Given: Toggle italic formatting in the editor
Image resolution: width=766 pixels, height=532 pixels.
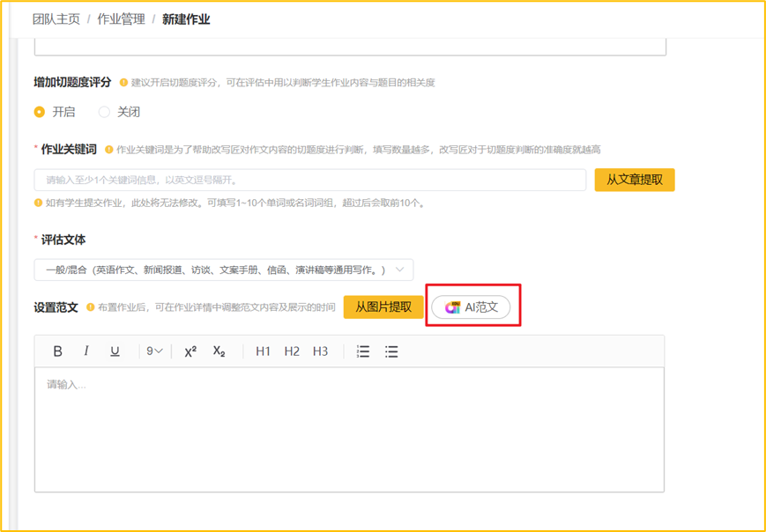Looking at the screenshot, I should point(86,351).
